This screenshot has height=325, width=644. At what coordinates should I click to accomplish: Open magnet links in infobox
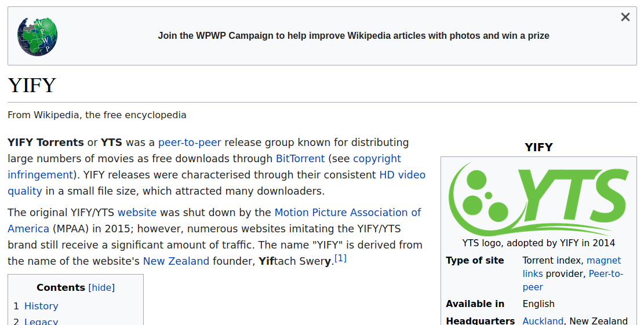[572, 267]
